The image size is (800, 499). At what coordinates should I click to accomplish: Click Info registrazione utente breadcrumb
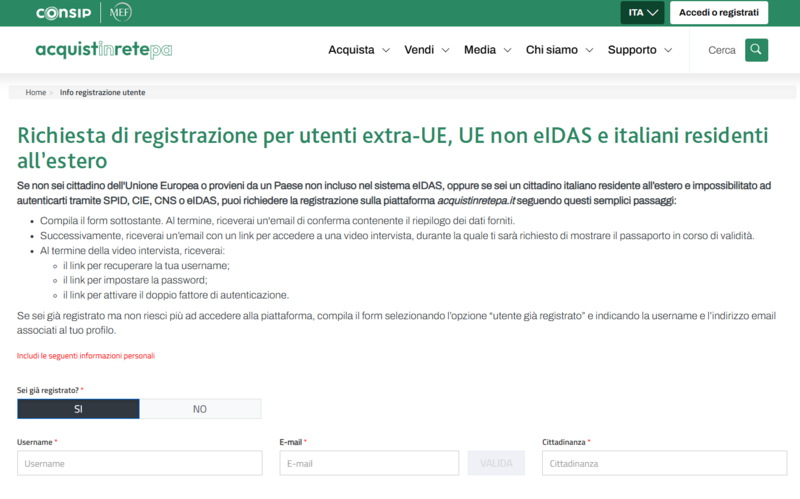(x=103, y=92)
